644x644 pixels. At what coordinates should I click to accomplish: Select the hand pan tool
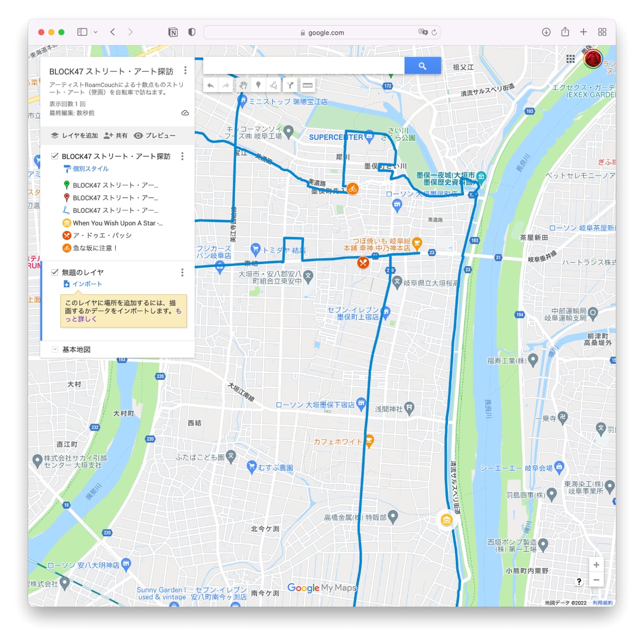coord(243,86)
